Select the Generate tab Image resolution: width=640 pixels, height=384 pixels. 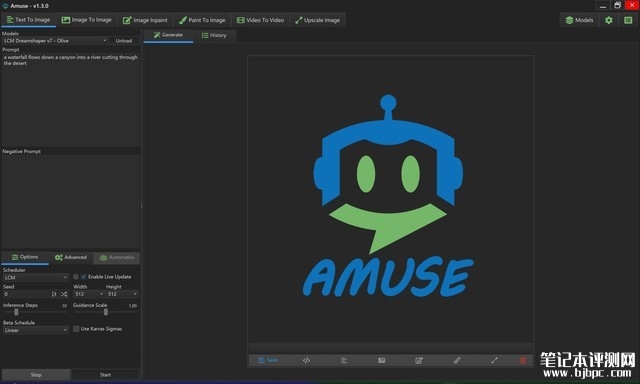tap(168, 35)
